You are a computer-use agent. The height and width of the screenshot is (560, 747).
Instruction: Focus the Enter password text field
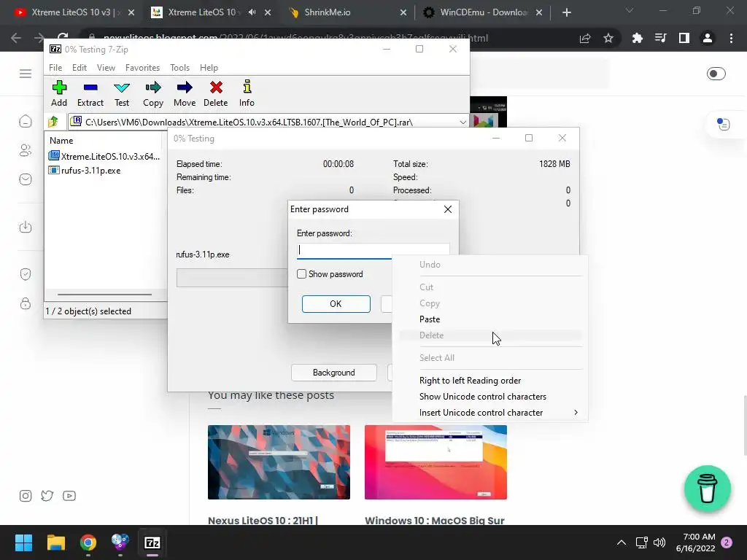point(373,251)
